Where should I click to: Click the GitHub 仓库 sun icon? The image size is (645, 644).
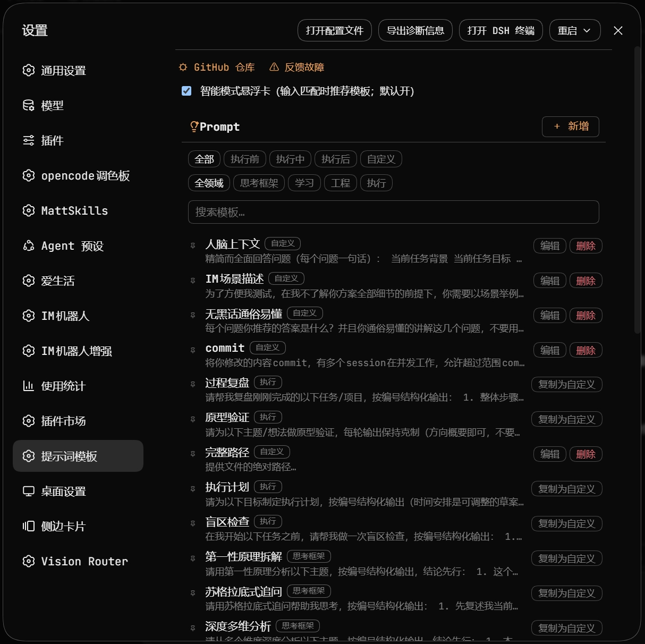[x=183, y=67]
